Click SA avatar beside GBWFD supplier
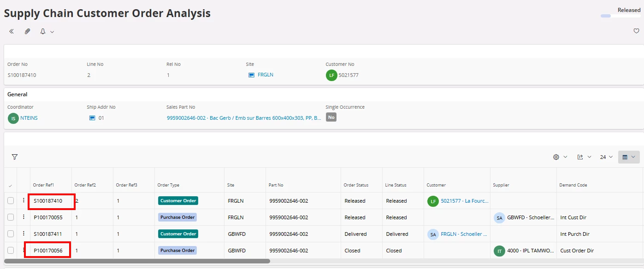This screenshot has height=269, width=644. [x=499, y=217]
